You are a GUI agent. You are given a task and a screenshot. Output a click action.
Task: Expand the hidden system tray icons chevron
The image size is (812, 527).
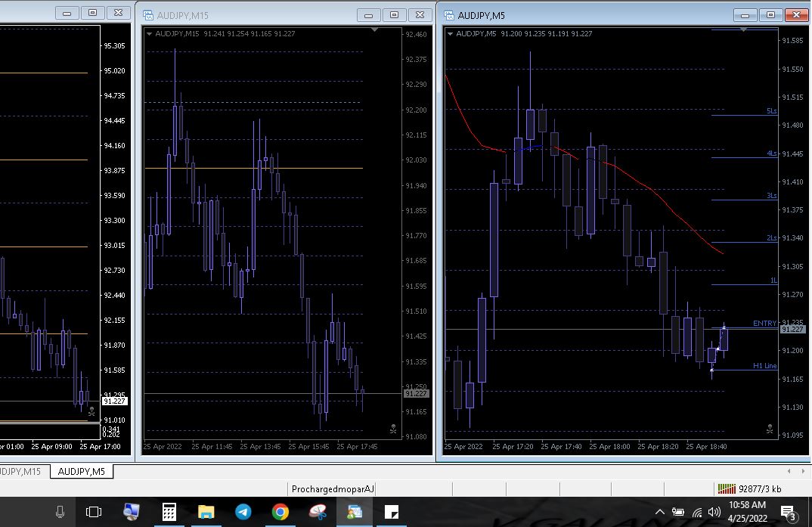(659, 513)
